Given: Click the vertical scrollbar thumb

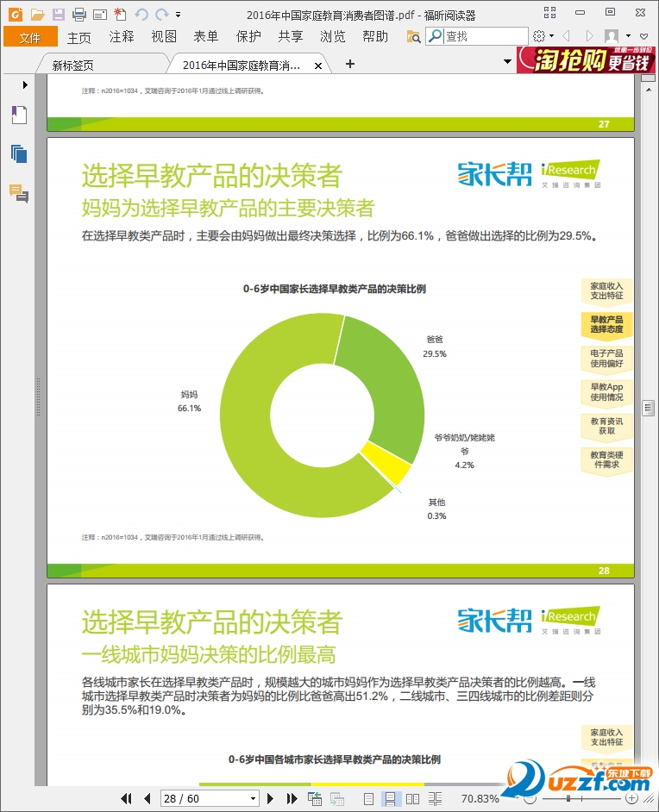Looking at the screenshot, I should pyautogui.click(x=648, y=408).
